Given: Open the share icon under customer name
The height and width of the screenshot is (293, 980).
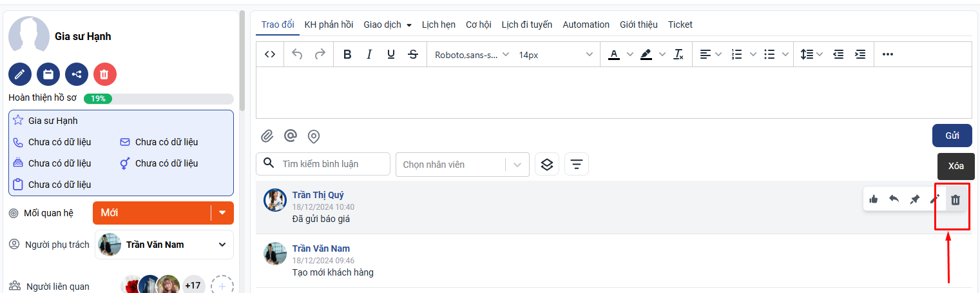Looking at the screenshot, I should click(77, 74).
